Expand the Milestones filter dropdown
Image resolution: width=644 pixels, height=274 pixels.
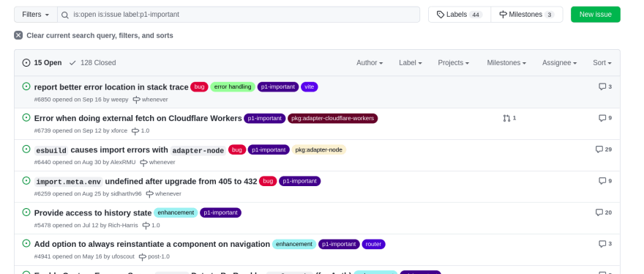[x=506, y=62]
